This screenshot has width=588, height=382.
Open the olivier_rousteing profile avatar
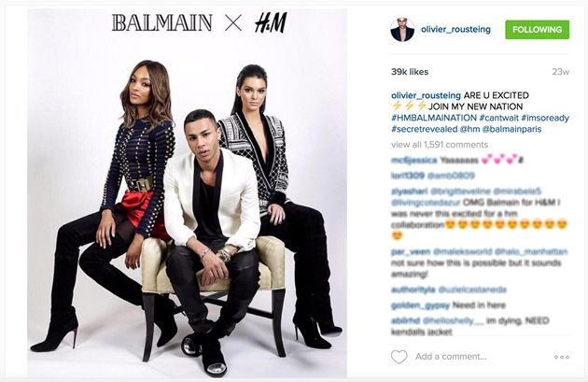402,29
